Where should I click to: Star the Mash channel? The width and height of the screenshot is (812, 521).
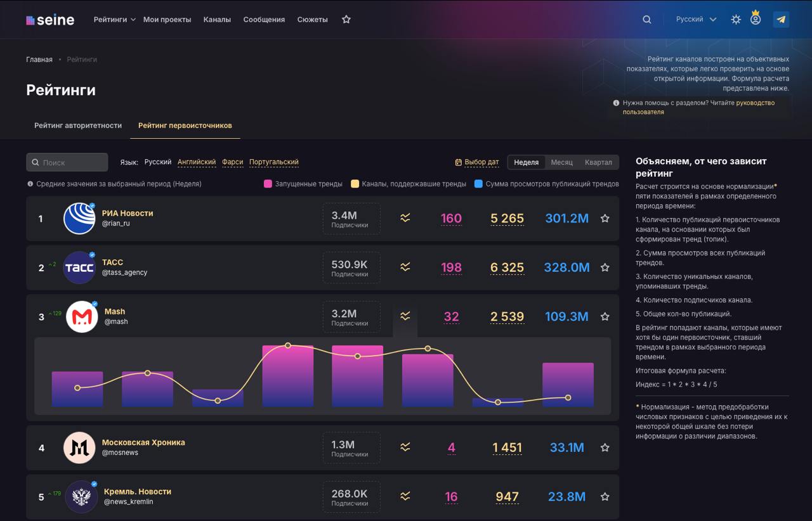point(605,316)
